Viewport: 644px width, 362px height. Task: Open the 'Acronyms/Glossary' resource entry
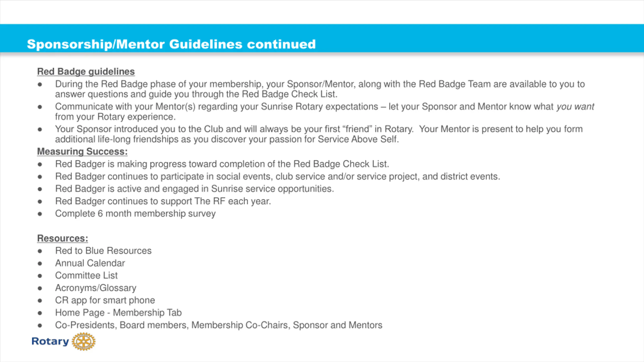(x=96, y=288)
